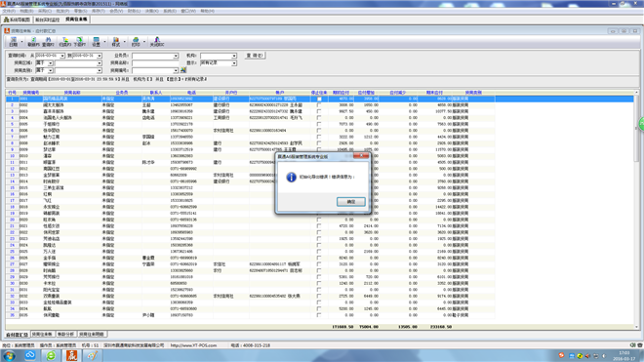This screenshot has width=644, height=362.
Task: Click the 日期 date toolbar icon
Action: coord(14,42)
